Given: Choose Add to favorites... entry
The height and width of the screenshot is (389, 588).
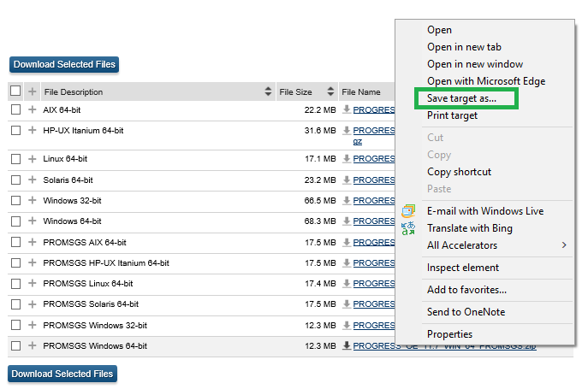Looking at the screenshot, I should point(466,290).
